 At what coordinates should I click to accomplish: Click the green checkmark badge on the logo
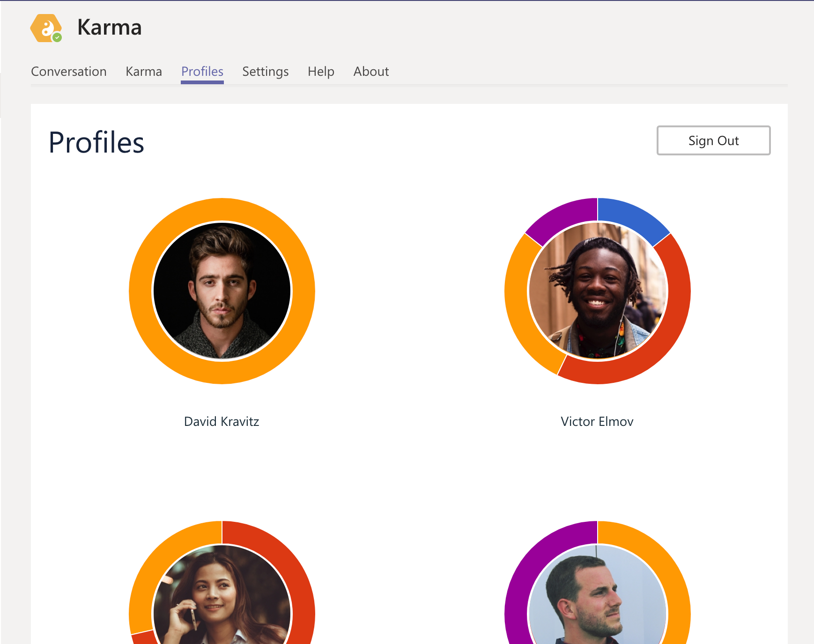tap(57, 37)
